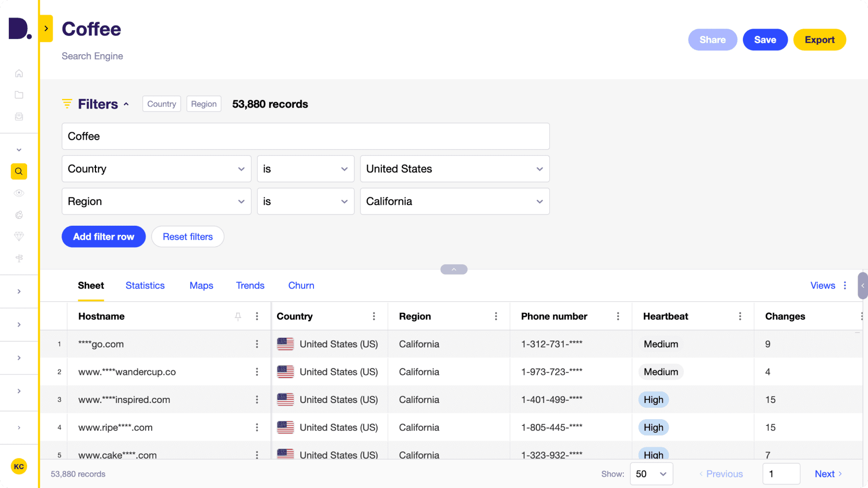This screenshot has height=488, width=868.
Task: Open Country column options menu
Action: (x=373, y=316)
